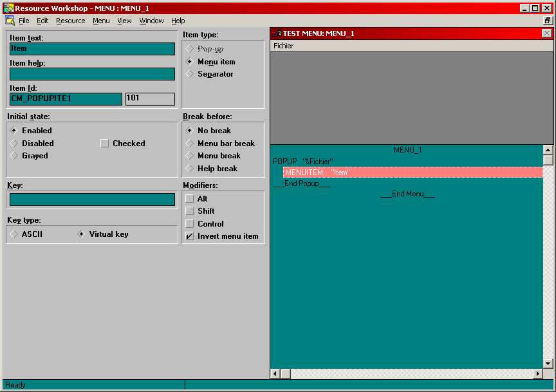Click into the Item help text field
This screenshot has width=556, height=392.
[x=92, y=74]
